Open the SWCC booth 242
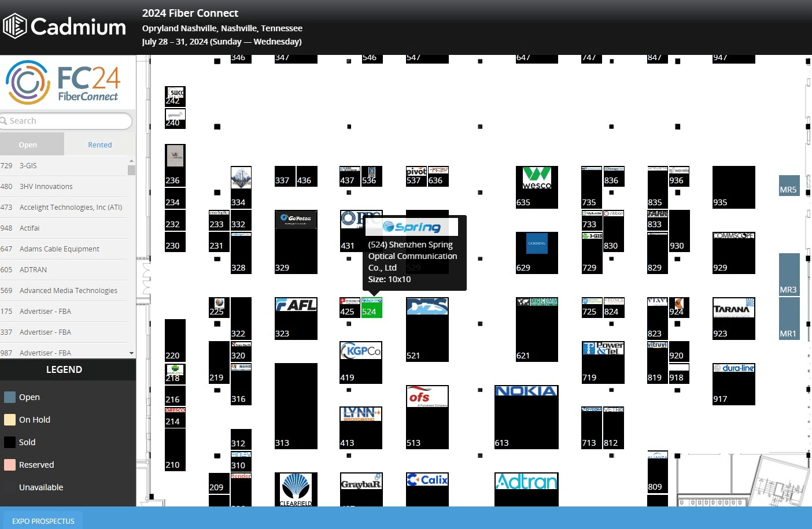This screenshot has height=529, width=812. click(x=175, y=96)
